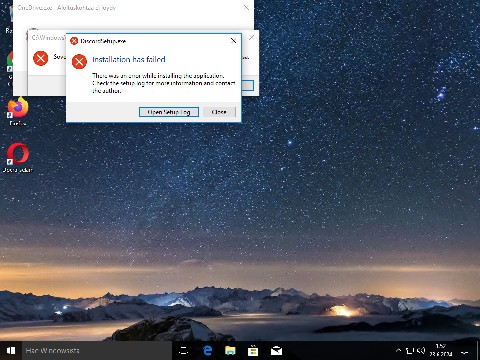Viewport: 480px width, 360px height.
Task: Click the DiscordSetup.exe dialog title text
Action: 103,41
